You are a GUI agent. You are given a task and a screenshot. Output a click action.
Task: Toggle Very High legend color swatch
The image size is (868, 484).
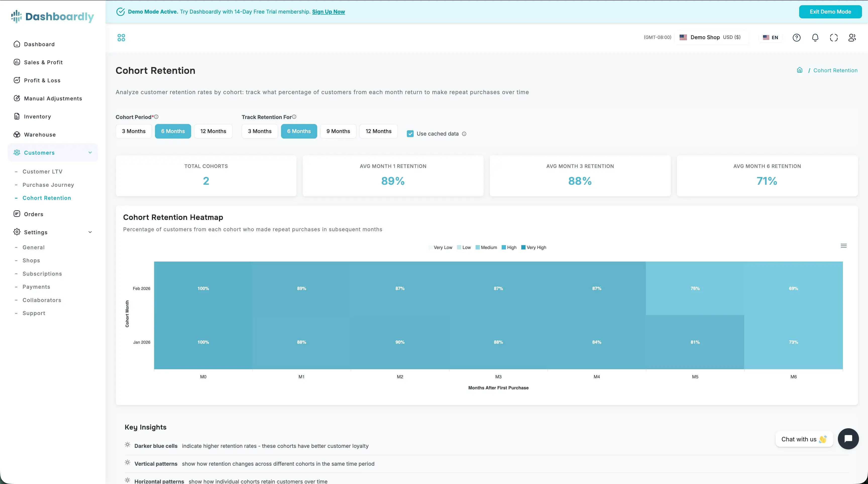pyautogui.click(x=523, y=247)
